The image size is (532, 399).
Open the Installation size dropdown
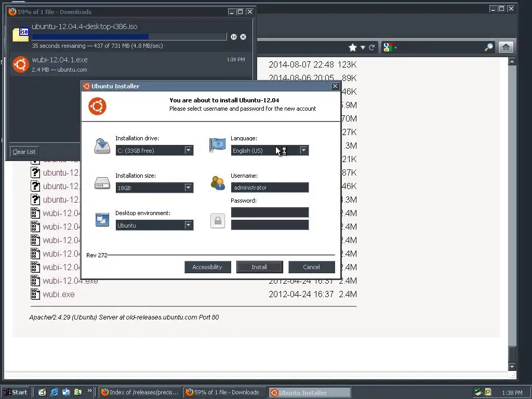tap(154, 188)
